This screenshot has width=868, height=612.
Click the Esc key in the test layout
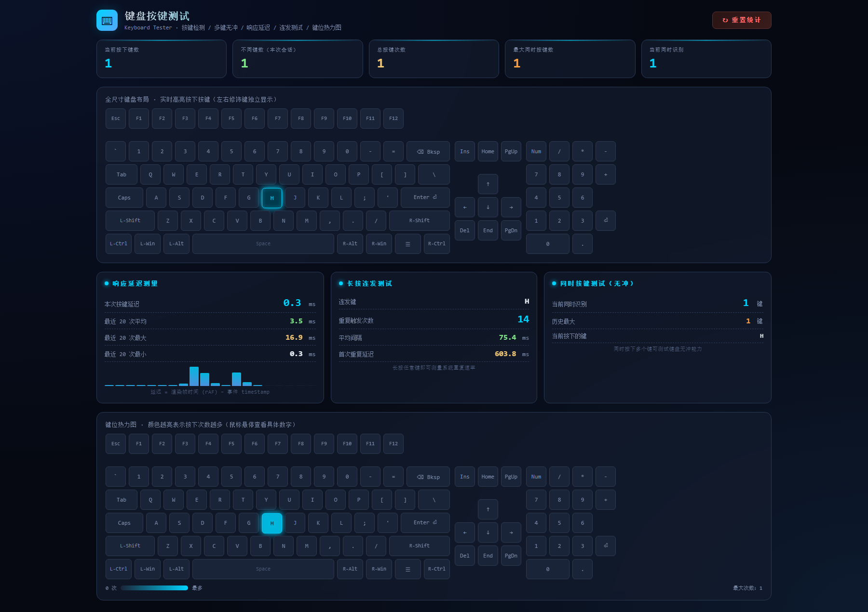116,119
